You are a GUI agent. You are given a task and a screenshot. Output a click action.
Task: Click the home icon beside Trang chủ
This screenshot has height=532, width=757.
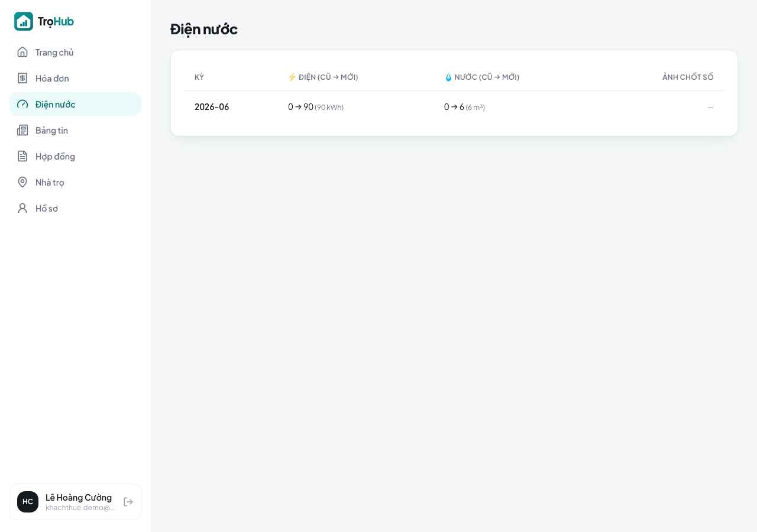pyautogui.click(x=22, y=52)
